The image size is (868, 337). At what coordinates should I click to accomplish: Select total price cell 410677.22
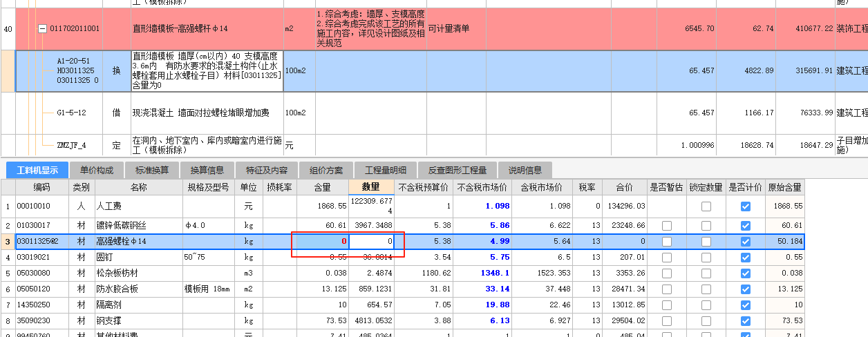[804, 29]
